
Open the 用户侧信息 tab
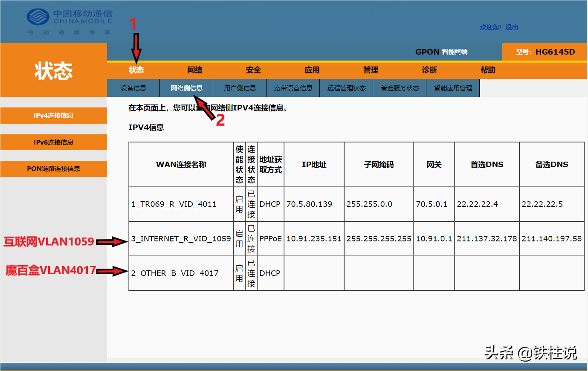(240, 87)
